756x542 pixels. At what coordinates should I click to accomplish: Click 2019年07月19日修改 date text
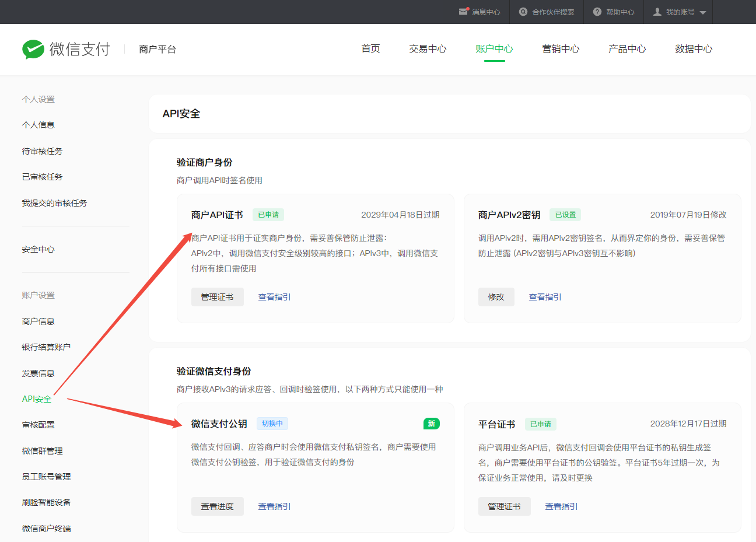point(688,215)
